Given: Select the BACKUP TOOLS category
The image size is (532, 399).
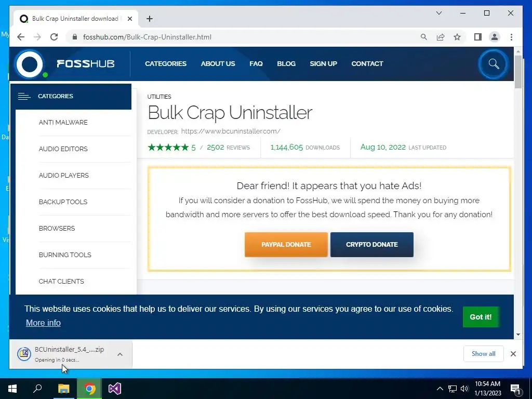Looking at the screenshot, I should point(63,202).
